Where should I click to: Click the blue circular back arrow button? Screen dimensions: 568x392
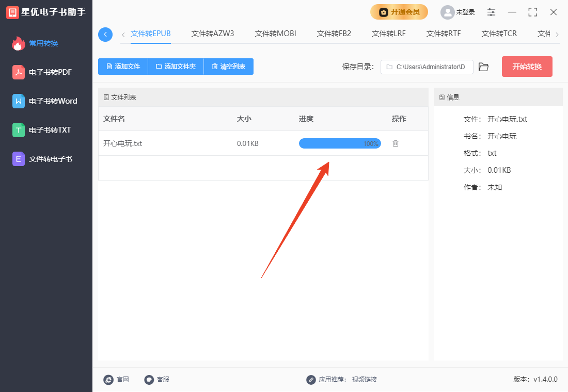click(x=105, y=35)
